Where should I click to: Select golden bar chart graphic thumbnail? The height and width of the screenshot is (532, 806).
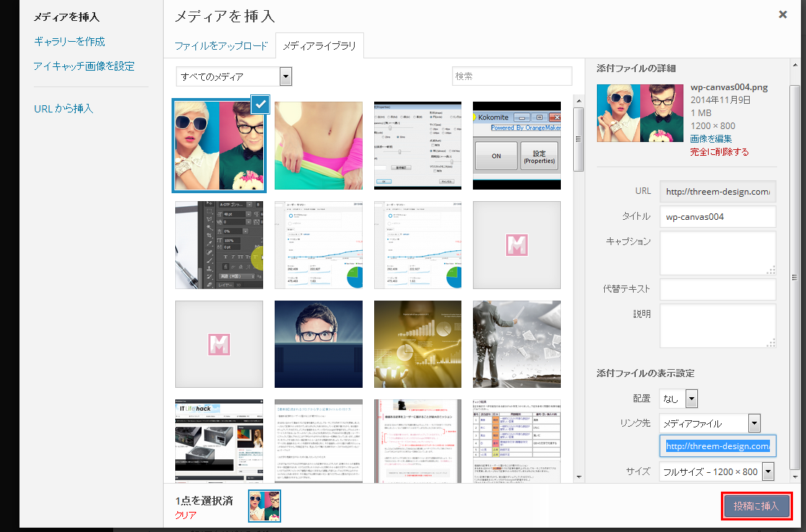tap(417, 344)
